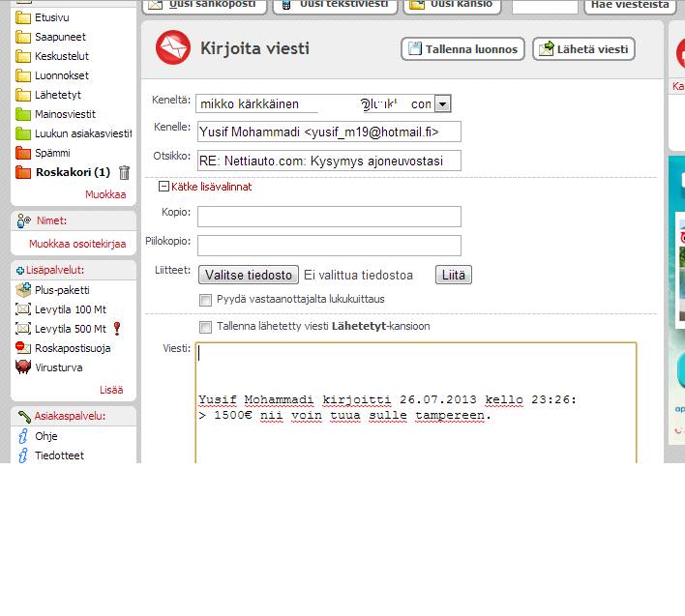685x616 pixels.
Task: Click the Kenelle recipient field
Action: coord(329,132)
